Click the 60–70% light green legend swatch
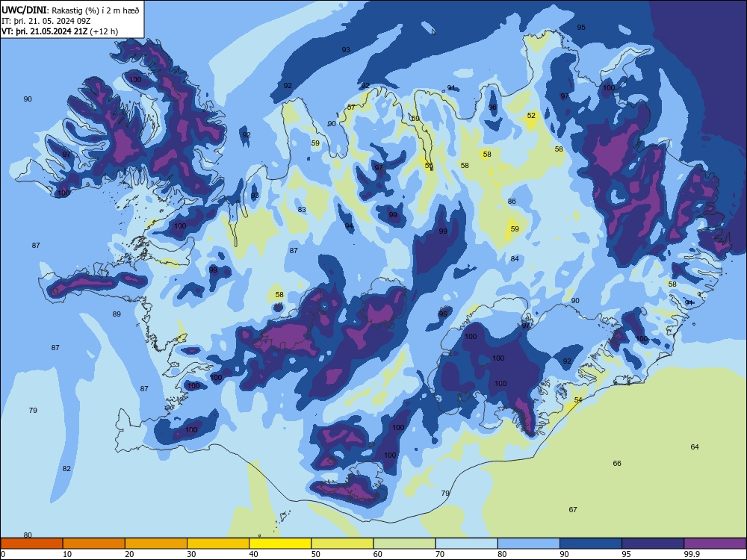 [x=404, y=544]
